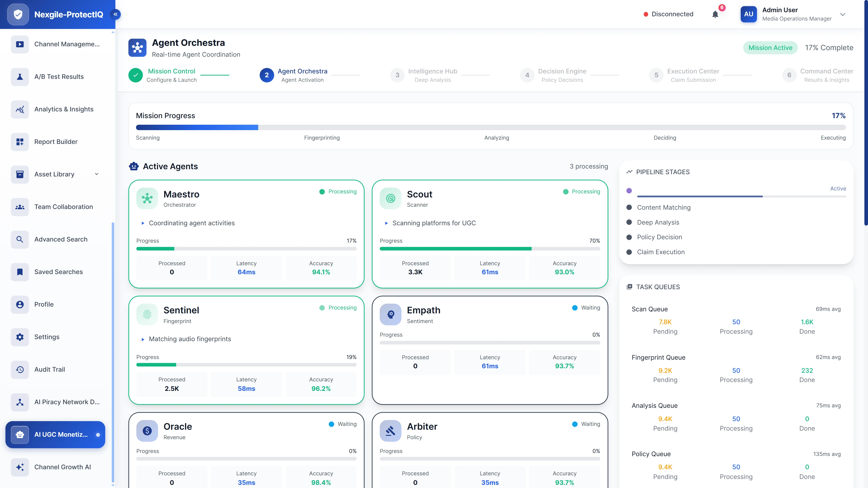
Task: Select the Channel Growth AI sparkle icon
Action: pyautogui.click(x=19, y=467)
